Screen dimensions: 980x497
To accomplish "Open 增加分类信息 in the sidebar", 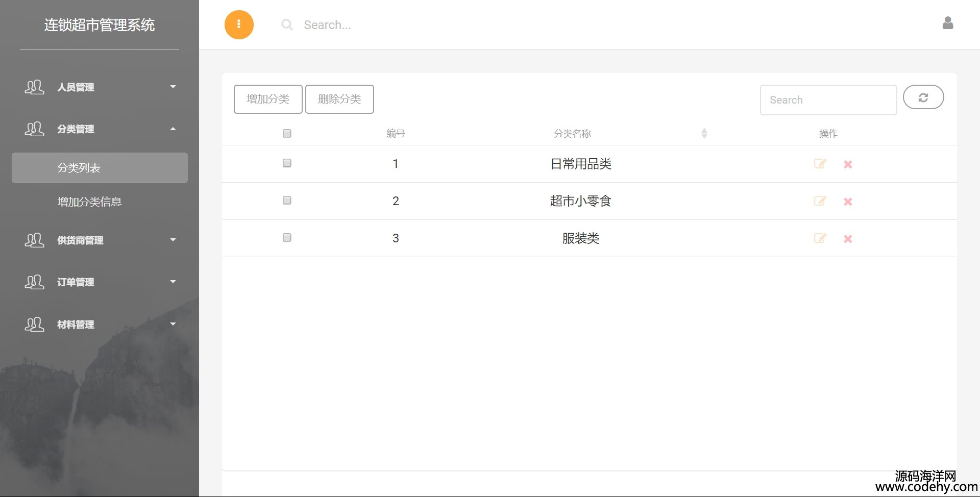I will pyautogui.click(x=90, y=202).
